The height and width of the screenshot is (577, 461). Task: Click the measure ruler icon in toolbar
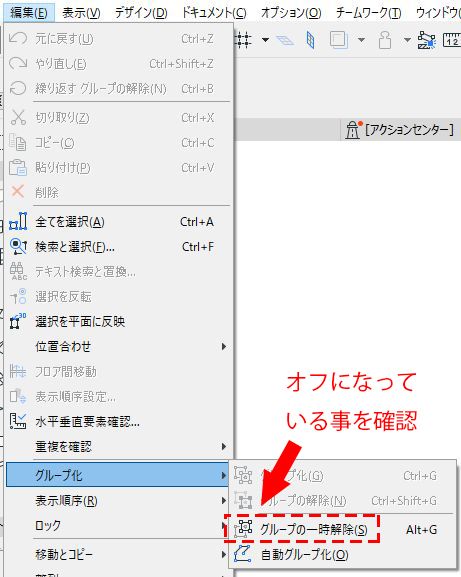point(452,39)
